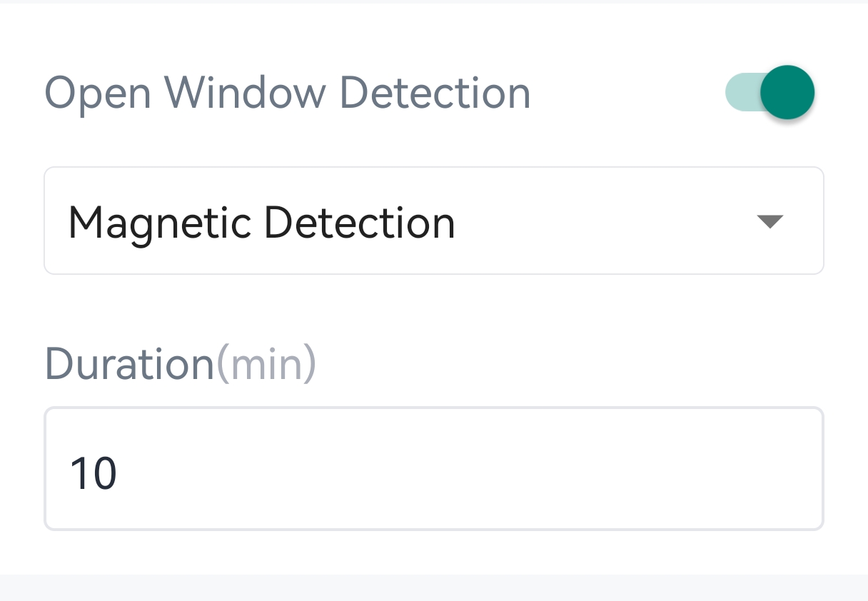Viewport: 868px width, 601px height.
Task: Click into the Duration input field
Action: 434,469
